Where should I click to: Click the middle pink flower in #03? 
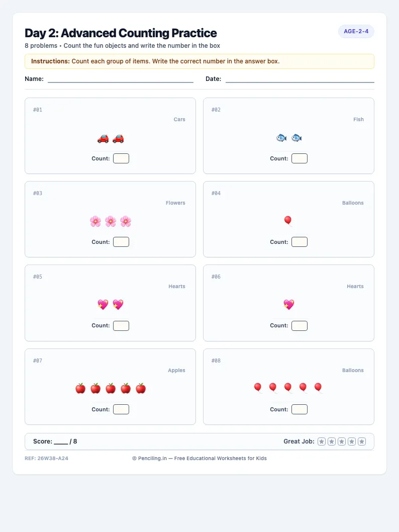coord(111,221)
